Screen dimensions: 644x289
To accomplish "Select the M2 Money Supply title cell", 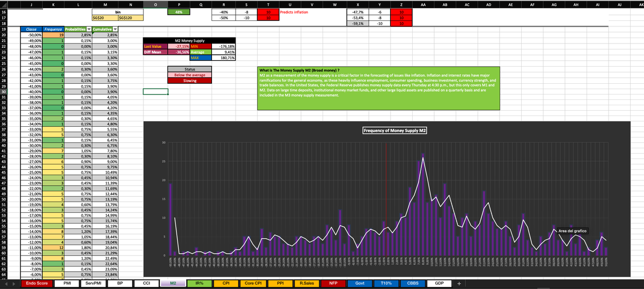I will coord(191,40).
